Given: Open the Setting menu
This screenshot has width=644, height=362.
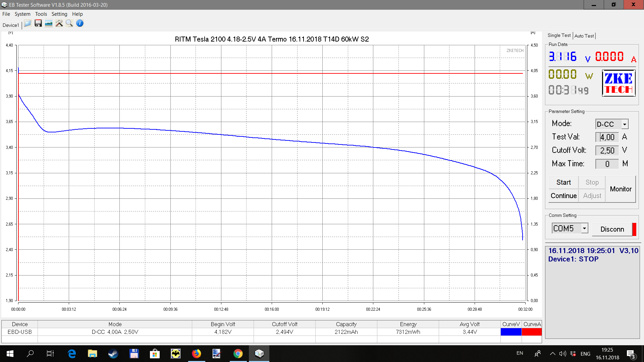Looking at the screenshot, I should point(59,14).
